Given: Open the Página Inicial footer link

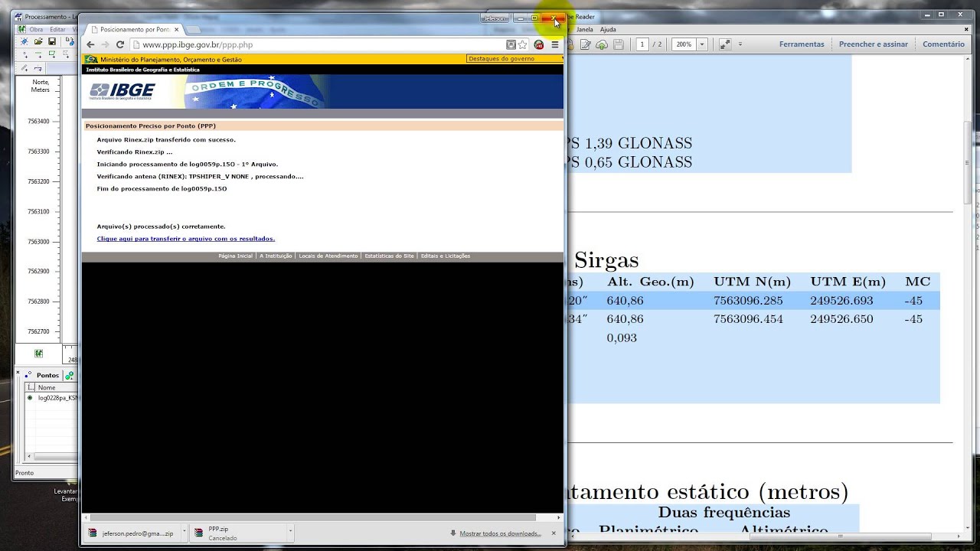Looking at the screenshot, I should coord(235,256).
